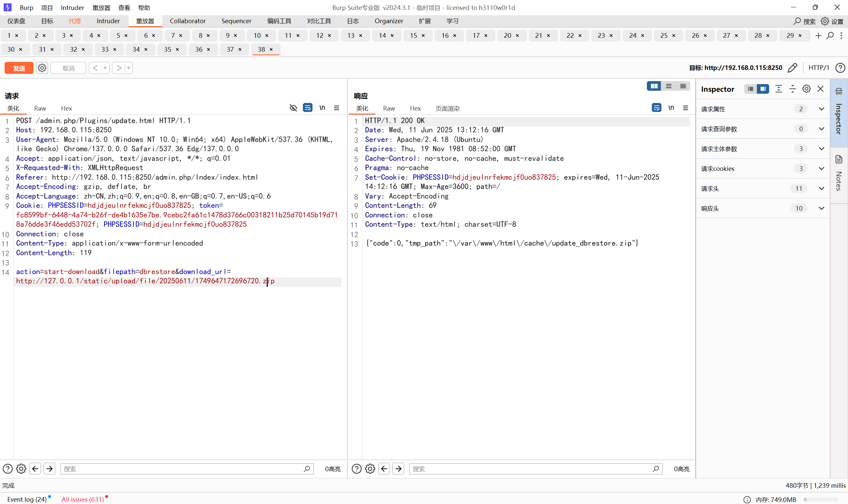Open HTTP/1 protocol selector
The image size is (848, 504).
(819, 68)
